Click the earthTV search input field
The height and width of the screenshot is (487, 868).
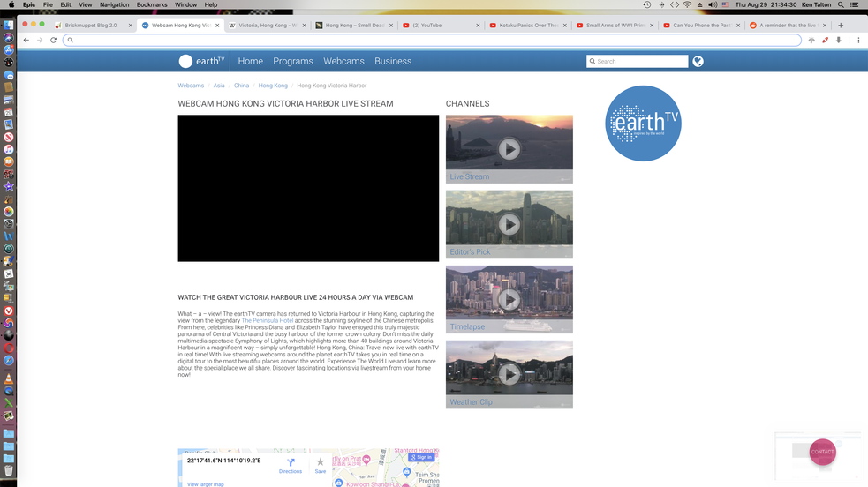click(x=640, y=61)
